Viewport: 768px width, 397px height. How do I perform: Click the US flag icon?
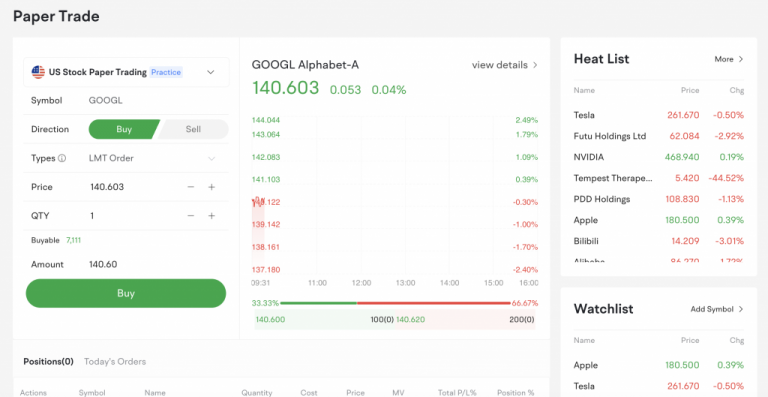tap(38, 72)
